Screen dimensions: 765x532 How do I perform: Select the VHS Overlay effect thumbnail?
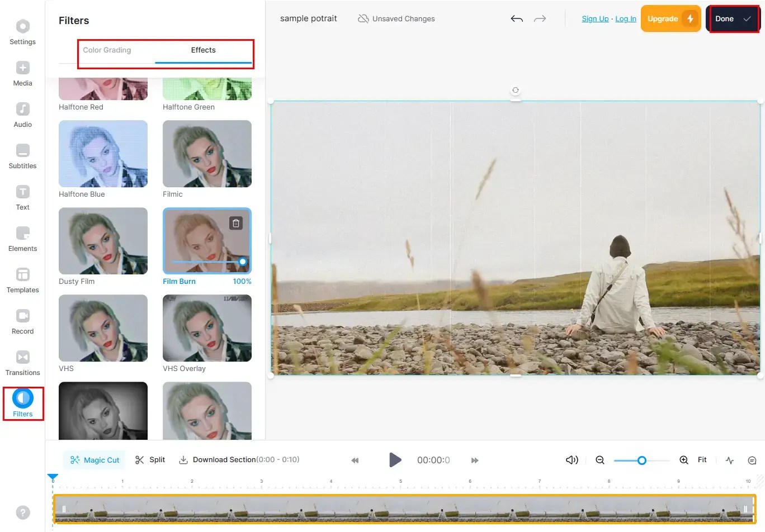click(x=207, y=328)
